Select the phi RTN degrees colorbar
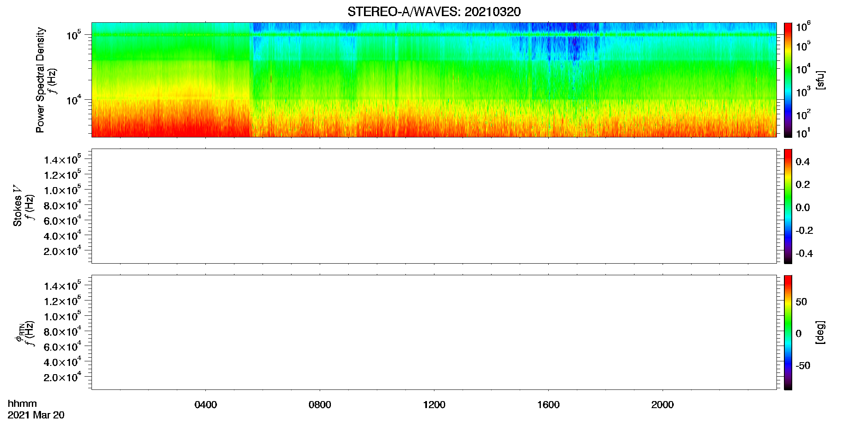This screenshot has height=447, width=868. click(788, 332)
